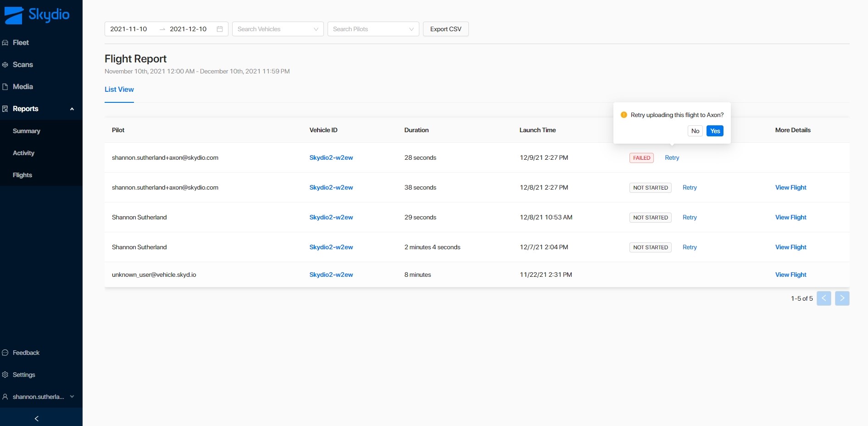Viewport: 868px width, 426px height.
Task: Open Media from the sidebar
Action: [22, 87]
